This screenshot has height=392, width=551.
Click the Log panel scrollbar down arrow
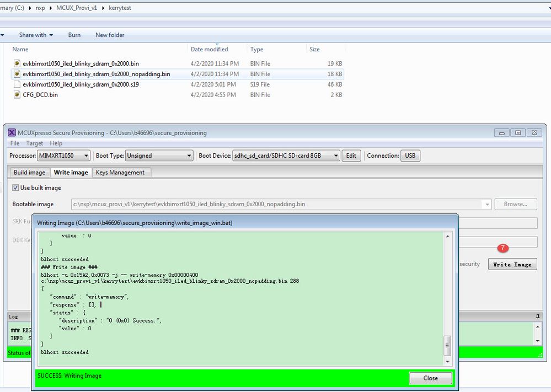(x=538, y=341)
